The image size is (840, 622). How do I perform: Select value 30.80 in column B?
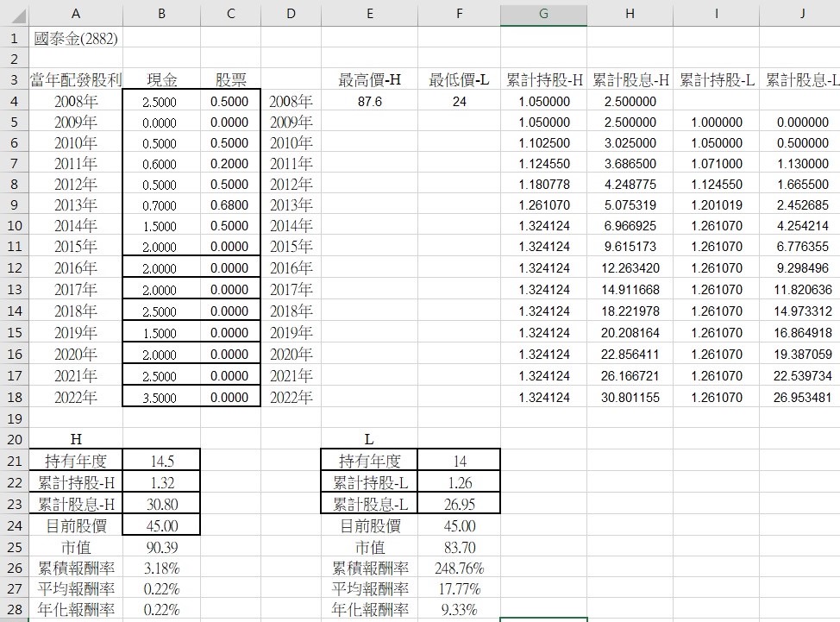coord(162,505)
